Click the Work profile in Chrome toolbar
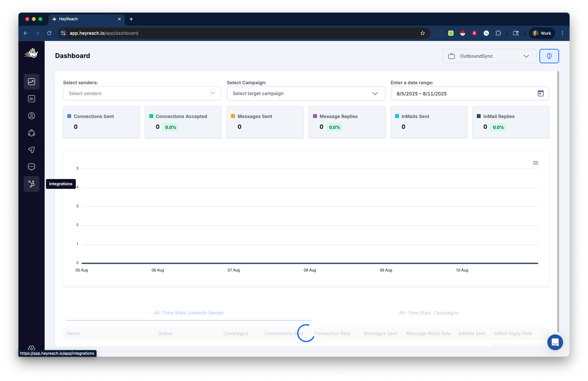 point(541,33)
